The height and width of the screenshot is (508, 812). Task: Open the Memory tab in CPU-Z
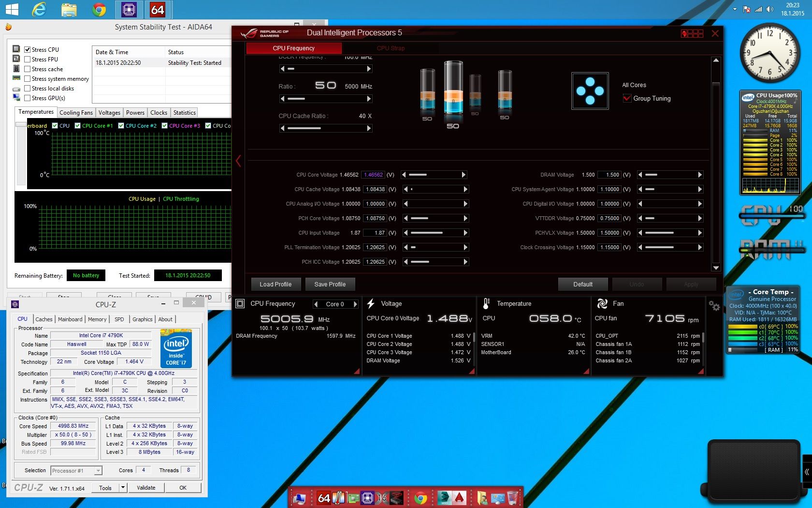[97, 319]
